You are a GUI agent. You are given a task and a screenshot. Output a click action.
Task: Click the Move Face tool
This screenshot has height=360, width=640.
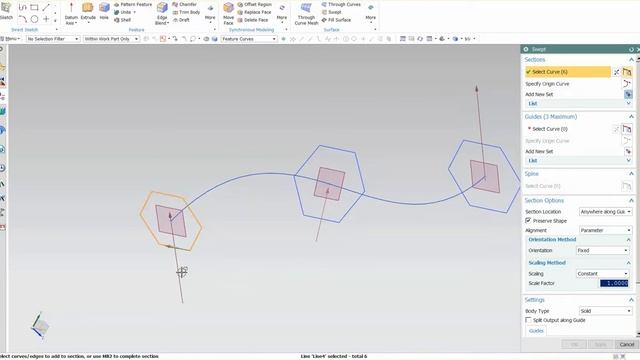coord(229,13)
